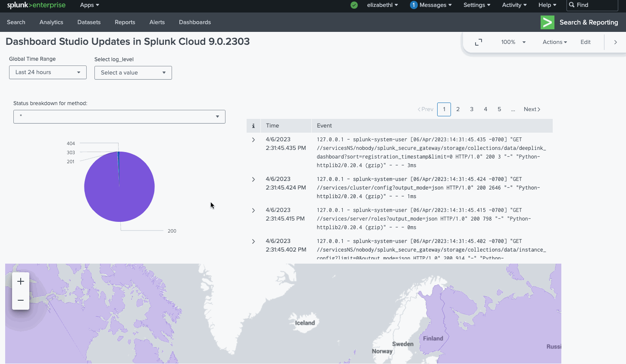Zoom out on the map with minus button
The image size is (626, 364).
click(x=21, y=300)
